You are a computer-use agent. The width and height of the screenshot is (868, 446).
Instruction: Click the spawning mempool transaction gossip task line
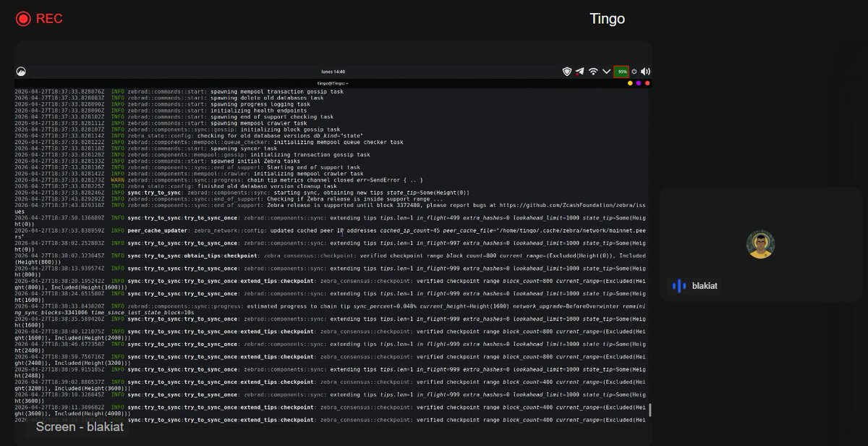(179, 92)
